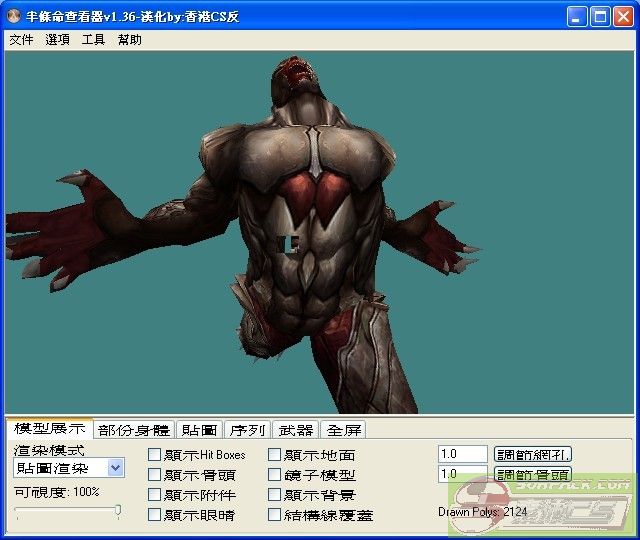Click the 調節骨頭 button
The height and width of the screenshot is (540, 640).
point(534,474)
